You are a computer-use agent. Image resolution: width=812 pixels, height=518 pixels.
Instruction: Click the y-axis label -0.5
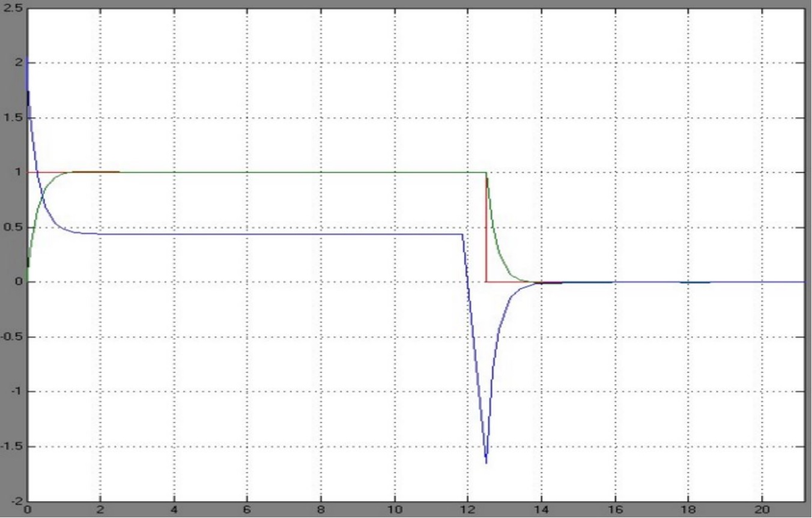pyautogui.click(x=12, y=337)
